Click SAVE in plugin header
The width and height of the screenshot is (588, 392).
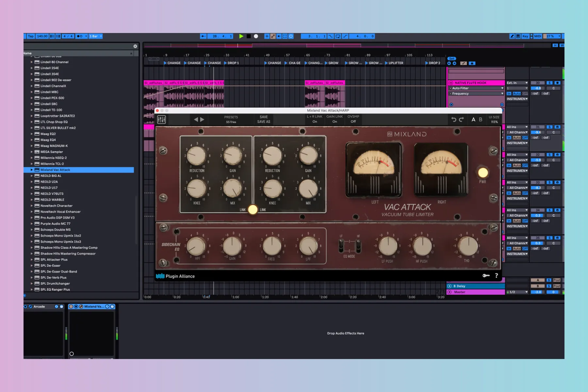(264, 117)
